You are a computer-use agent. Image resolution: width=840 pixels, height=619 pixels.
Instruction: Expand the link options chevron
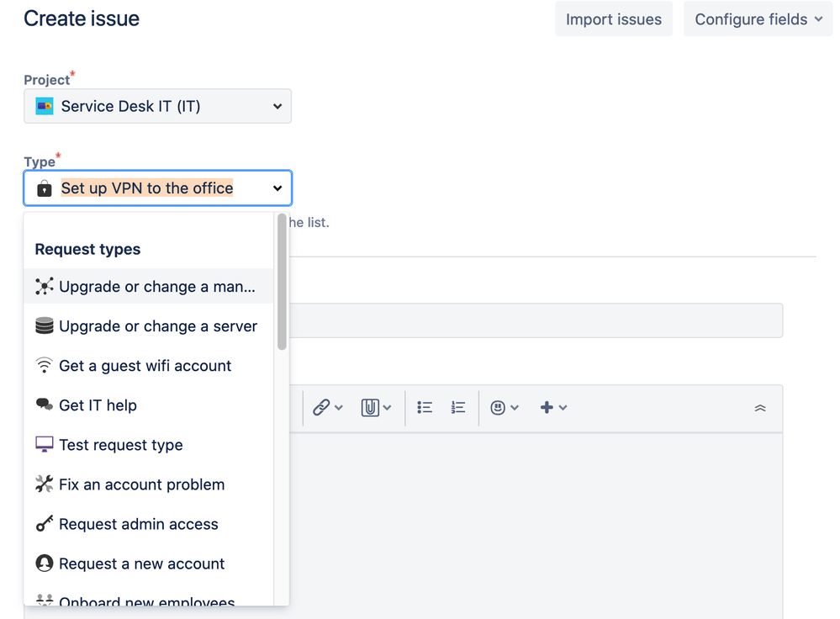pyautogui.click(x=339, y=408)
